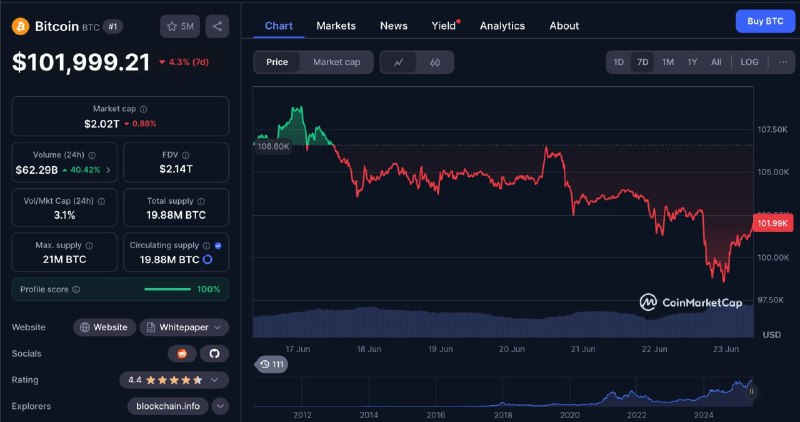
Task: Switch to candlestick chart icon
Action: click(x=435, y=62)
